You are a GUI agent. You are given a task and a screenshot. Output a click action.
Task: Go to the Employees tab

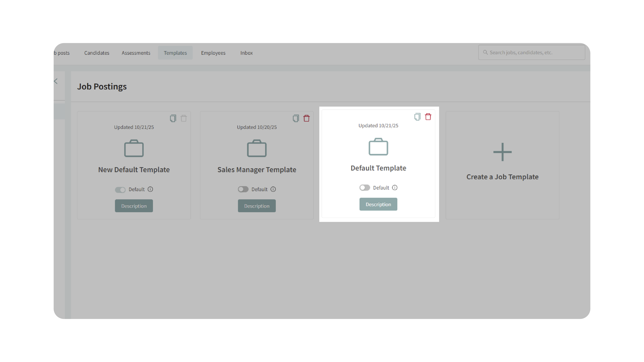click(213, 53)
